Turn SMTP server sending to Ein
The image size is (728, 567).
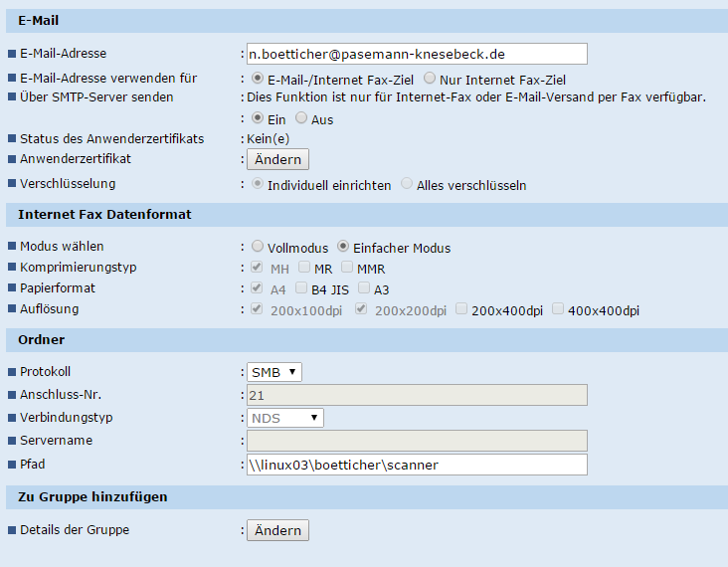pyautogui.click(x=258, y=118)
